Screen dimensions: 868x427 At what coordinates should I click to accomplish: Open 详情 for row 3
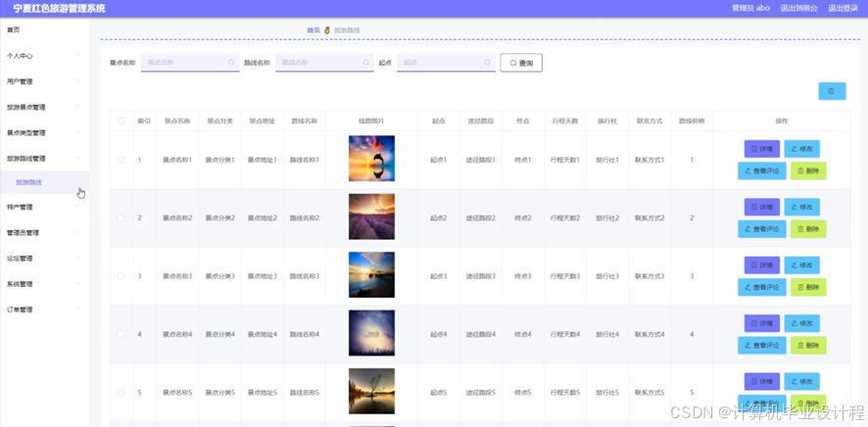[762, 265]
